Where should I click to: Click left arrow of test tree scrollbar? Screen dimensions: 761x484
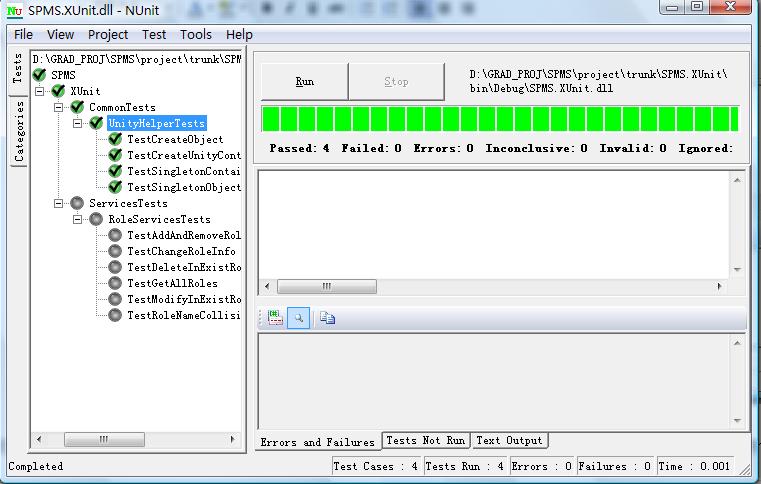coord(39,439)
